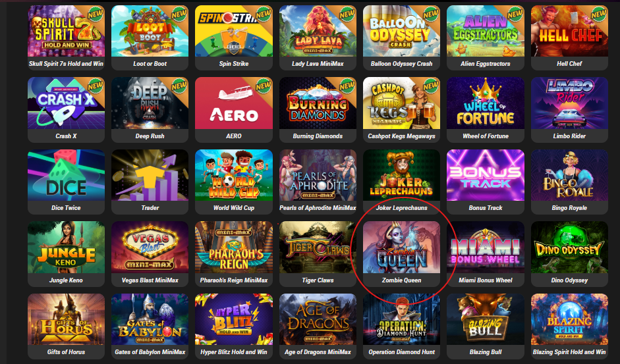Open the AERO airplane crash game
The height and width of the screenshot is (364, 620).
(234, 109)
